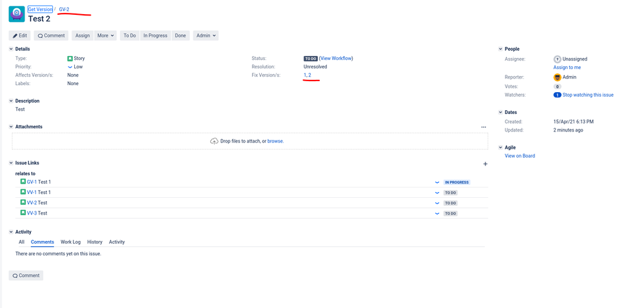The image size is (644, 308).
Task: Click the Edit button
Action: pyautogui.click(x=20, y=35)
